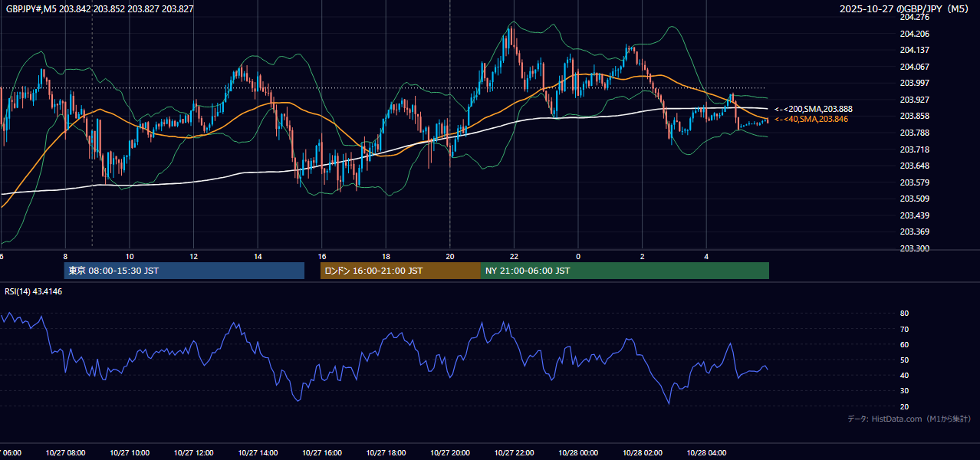The width and height of the screenshot is (980, 460).
Task: Click hour marker 8 under price chart
Action: click(65, 257)
